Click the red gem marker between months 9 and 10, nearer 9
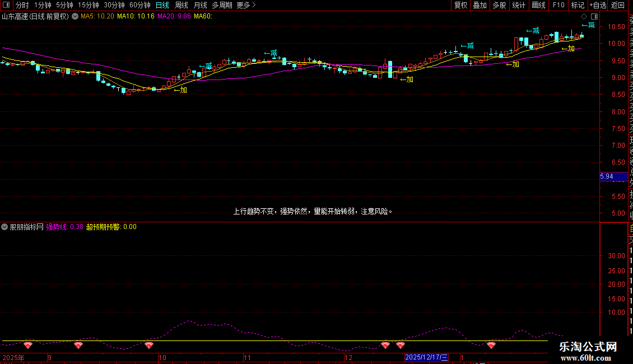 coord(78,346)
